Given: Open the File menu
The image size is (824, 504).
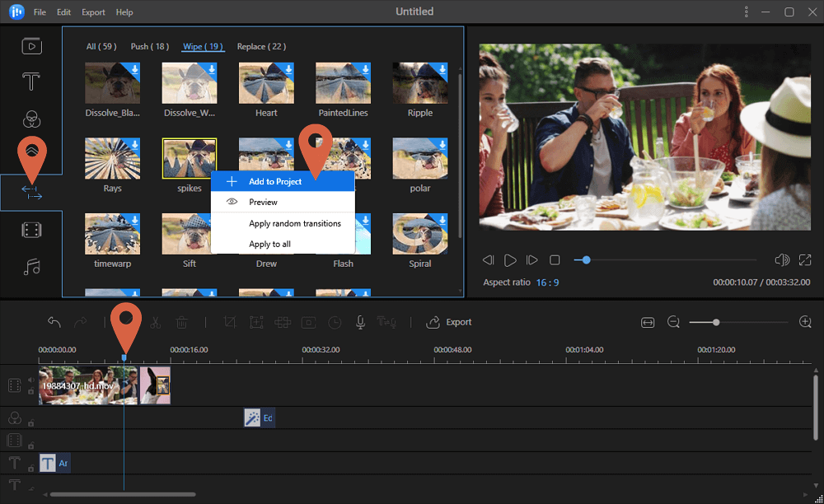Looking at the screenshot, I should click(40, 12).
